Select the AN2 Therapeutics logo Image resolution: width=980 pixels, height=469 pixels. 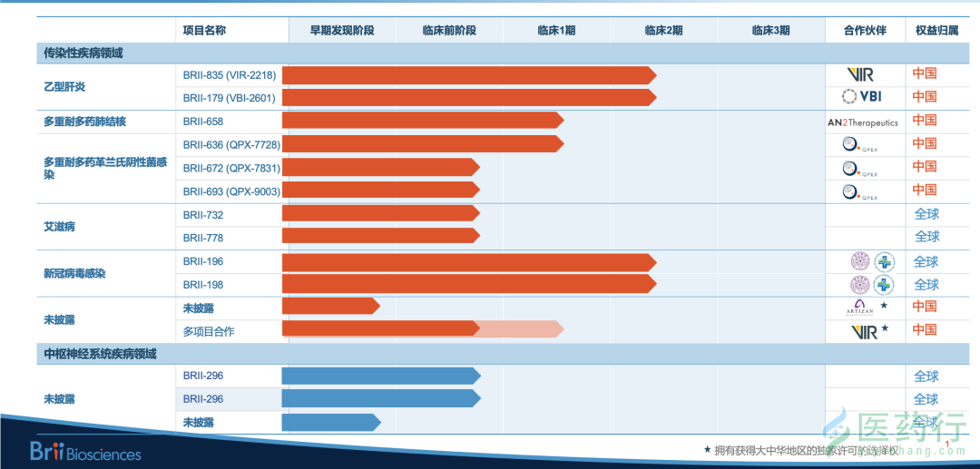pyautogui.click(x=862, y=122)
